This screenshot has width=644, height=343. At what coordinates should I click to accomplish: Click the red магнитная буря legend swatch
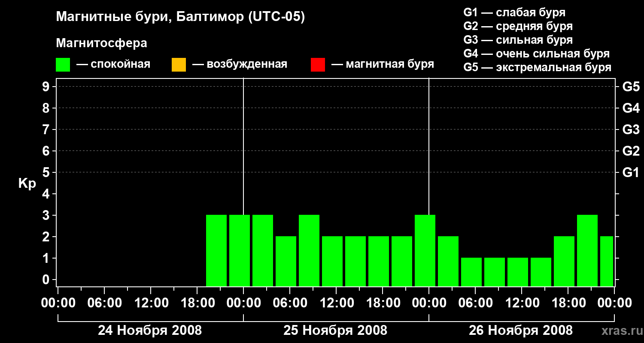tap(318, 65)
